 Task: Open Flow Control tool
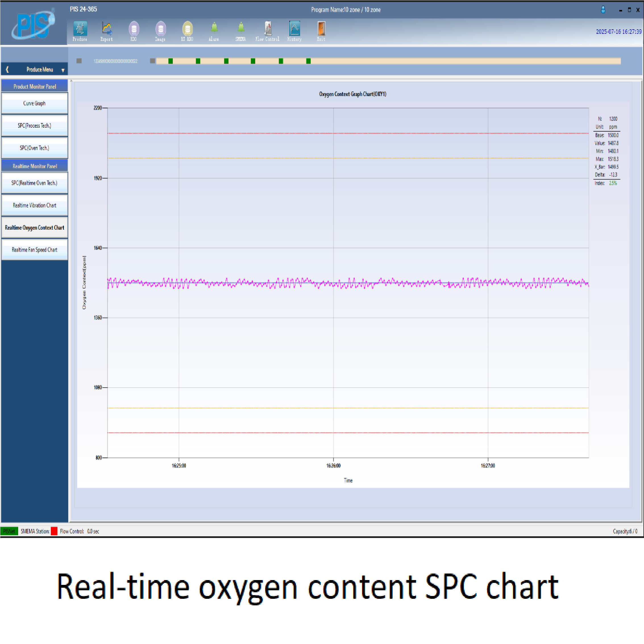click(268, 29)
